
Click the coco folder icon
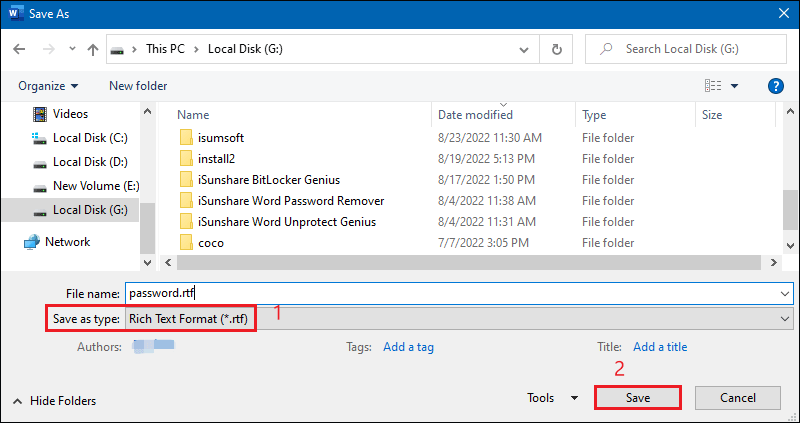(186, 242)
